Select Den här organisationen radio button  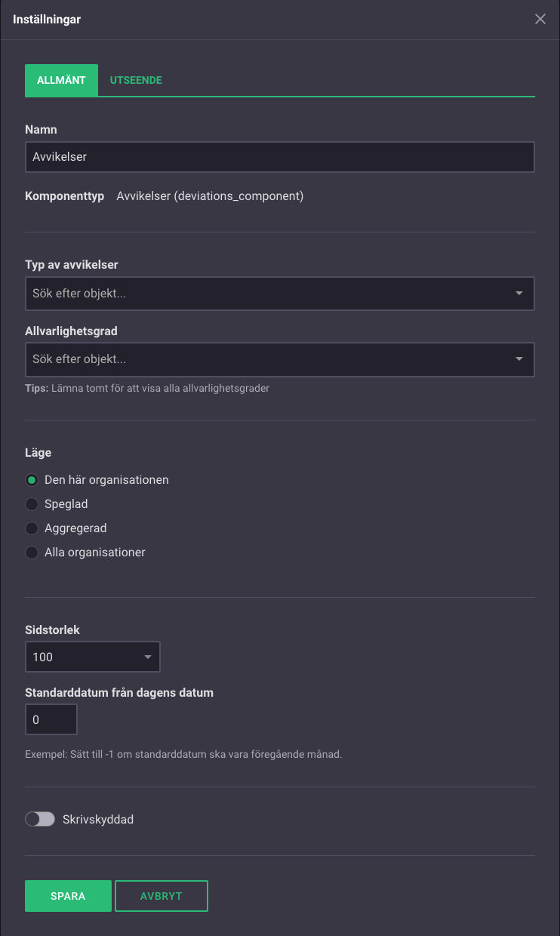tap(32, 480)
